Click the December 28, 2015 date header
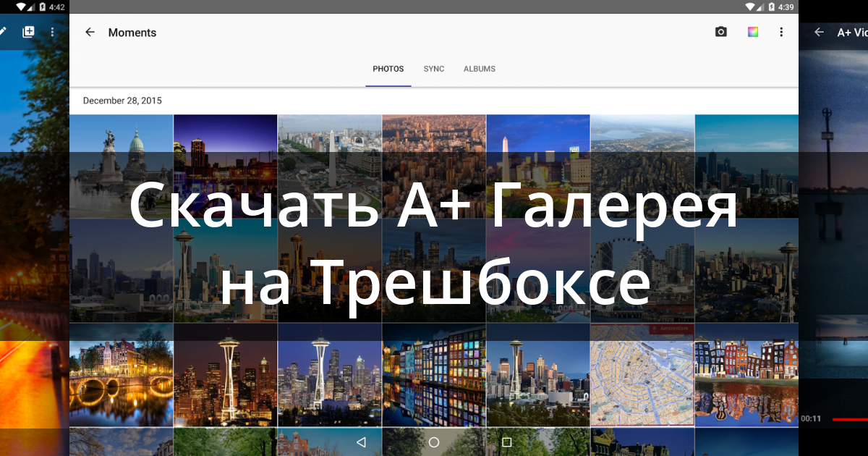Viewport: 868px width, 456px height. click(122, 101)
